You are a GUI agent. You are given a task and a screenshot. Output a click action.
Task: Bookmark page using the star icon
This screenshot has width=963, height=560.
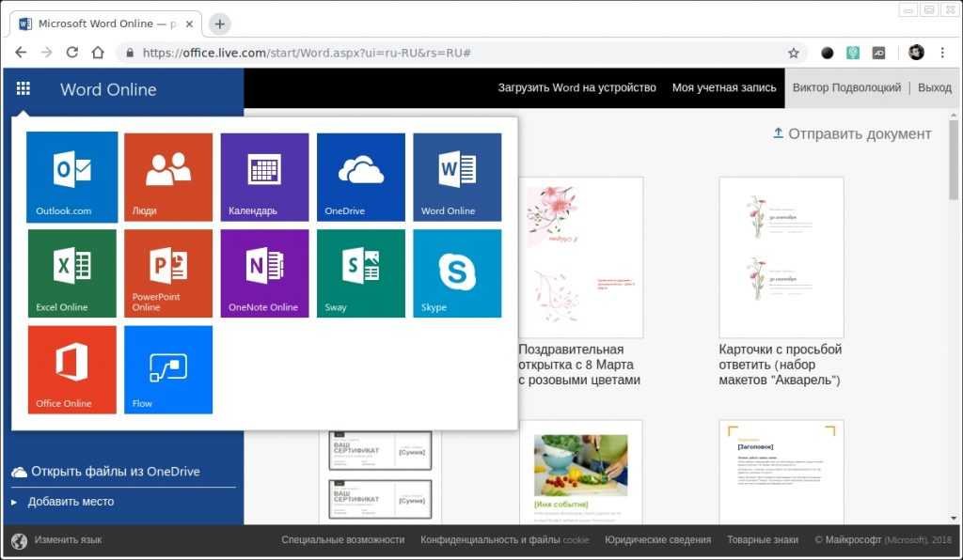coord(794,53)
